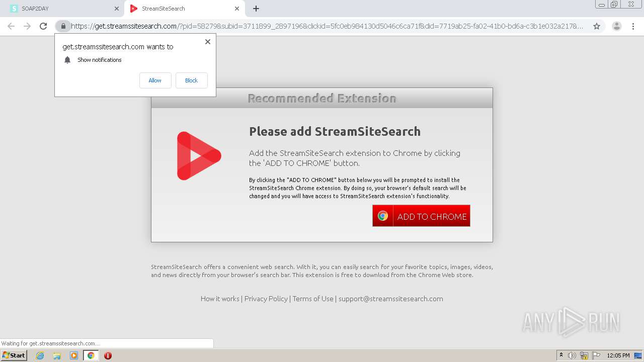Close the StreamSiteSearch tab

[x=237, y=9]
